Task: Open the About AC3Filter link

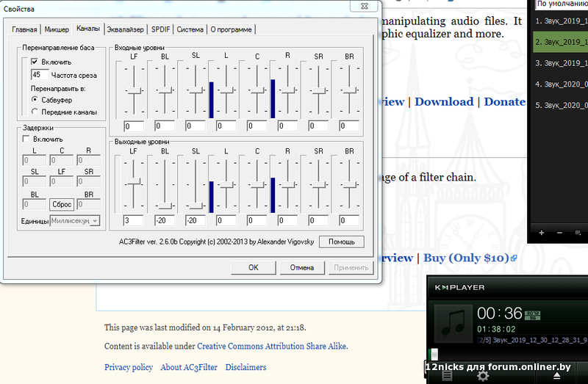Action: point(189,367)
